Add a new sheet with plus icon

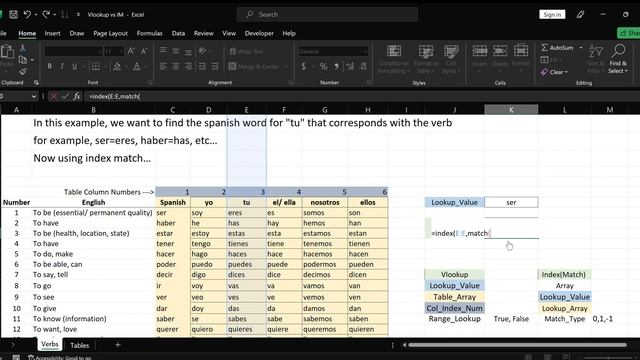(x=118, y=345)
